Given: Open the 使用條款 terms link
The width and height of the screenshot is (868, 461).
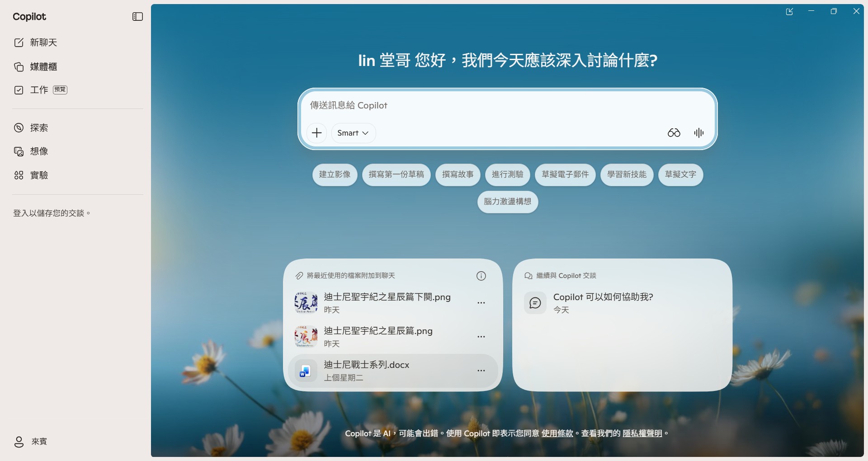Looking at the screenshot, I should point(557,433).
